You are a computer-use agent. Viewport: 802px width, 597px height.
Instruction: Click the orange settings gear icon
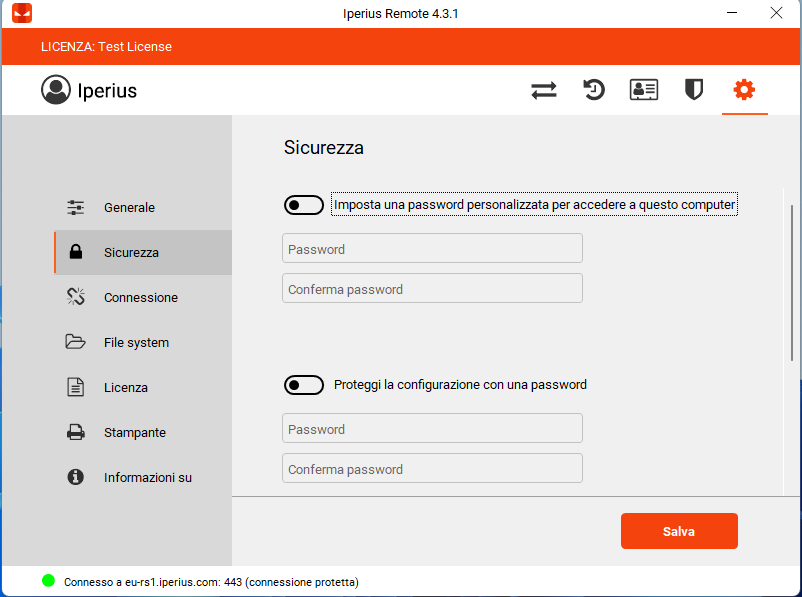(744, 90)
